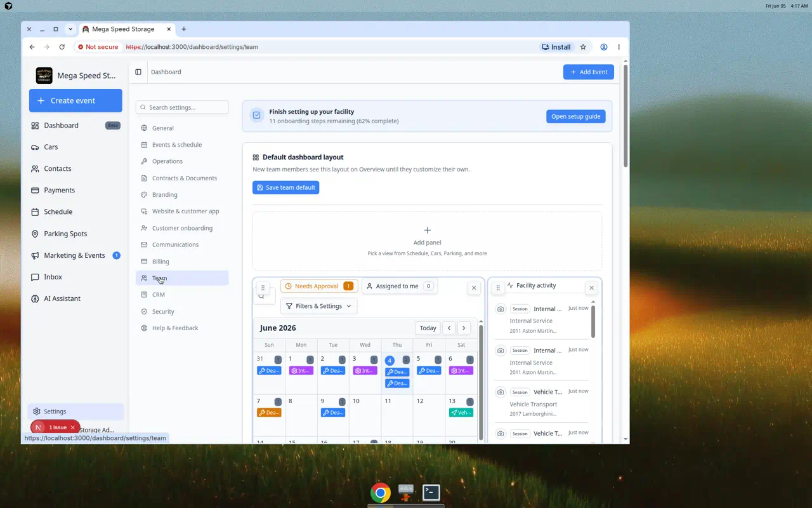Go to next month in calendar

tap(464, 328)
